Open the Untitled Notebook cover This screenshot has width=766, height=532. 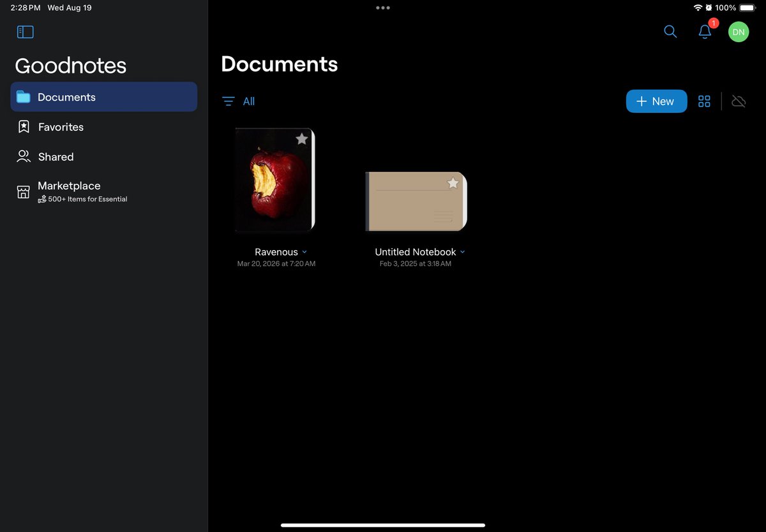(416, 201)
